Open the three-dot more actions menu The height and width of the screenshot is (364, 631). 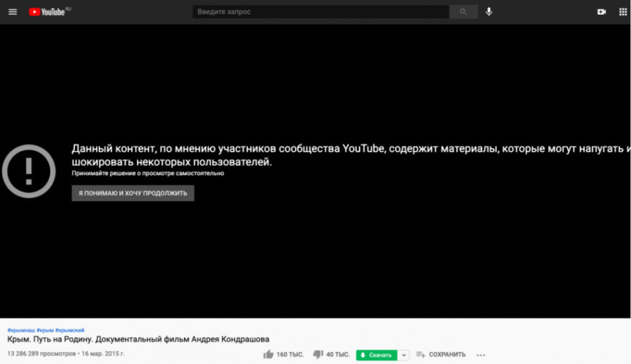tap(481, 355)
